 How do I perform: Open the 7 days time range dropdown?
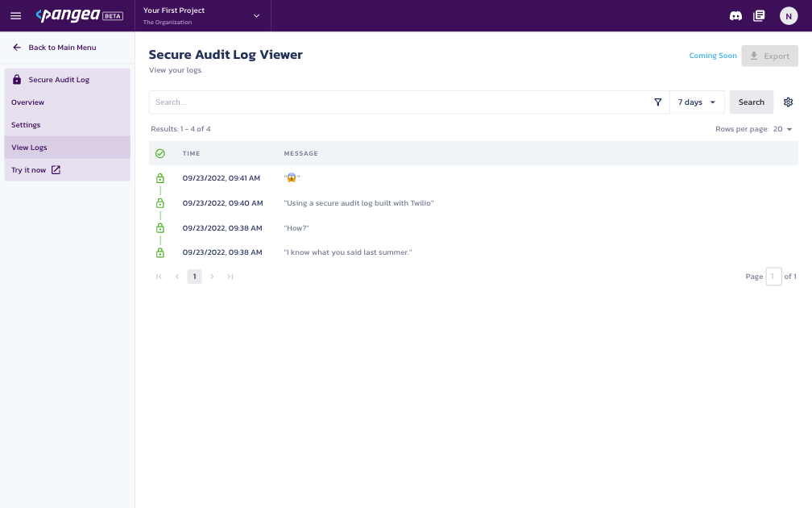(697, 102)
